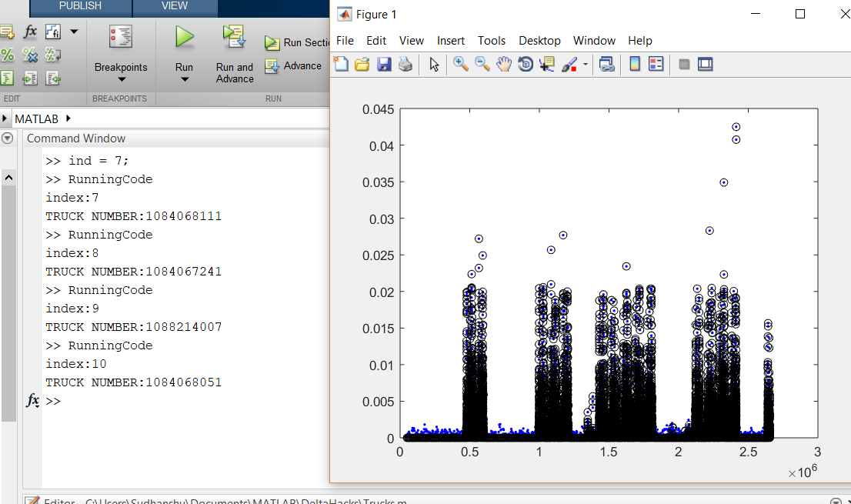Click the green percent Comment icon
The width and height of the screenshot is (851, 504).
7,55
